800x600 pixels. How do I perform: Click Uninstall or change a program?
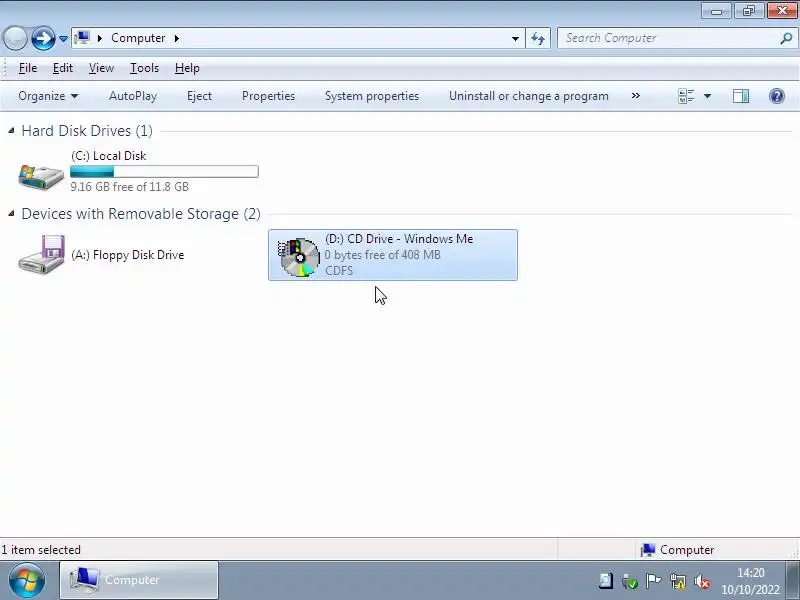click(x=529, y=96)
